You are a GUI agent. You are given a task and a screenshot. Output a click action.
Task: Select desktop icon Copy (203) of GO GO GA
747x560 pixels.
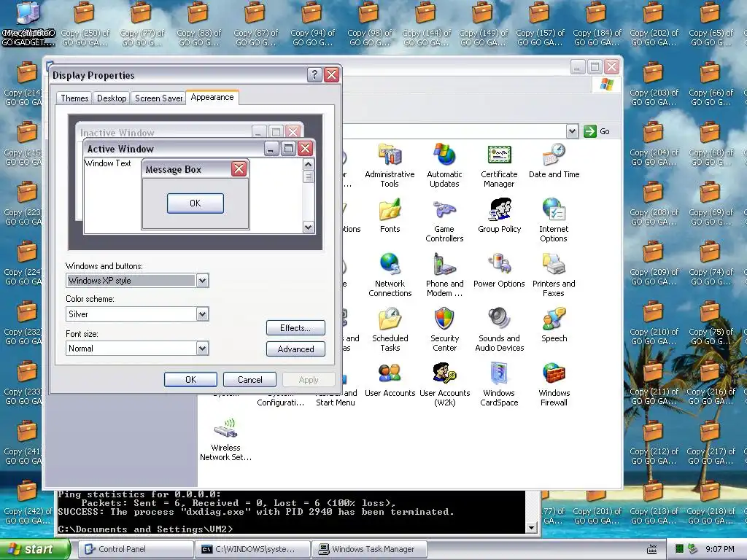point(654,84)
